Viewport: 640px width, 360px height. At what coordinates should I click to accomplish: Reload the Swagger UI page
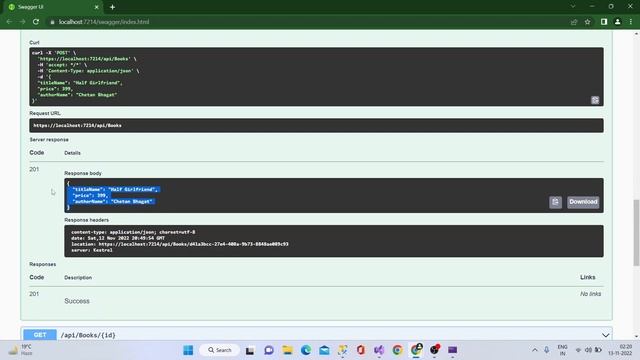[36, 22]
